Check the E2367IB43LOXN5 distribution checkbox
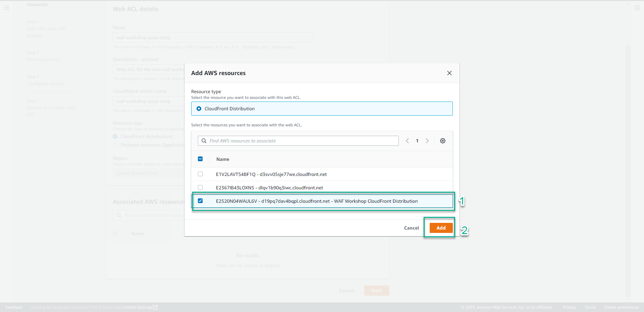The width and height of the screenshot is (644, 312). [200, 187]
